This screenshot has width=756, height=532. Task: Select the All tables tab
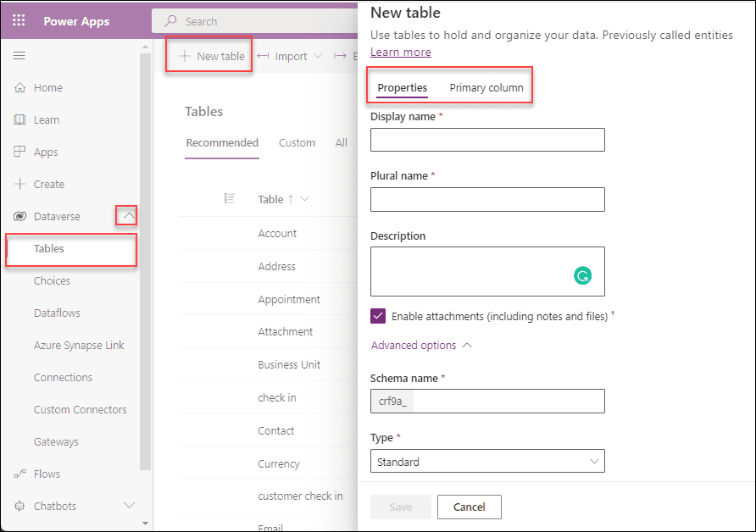pos(342,143)
